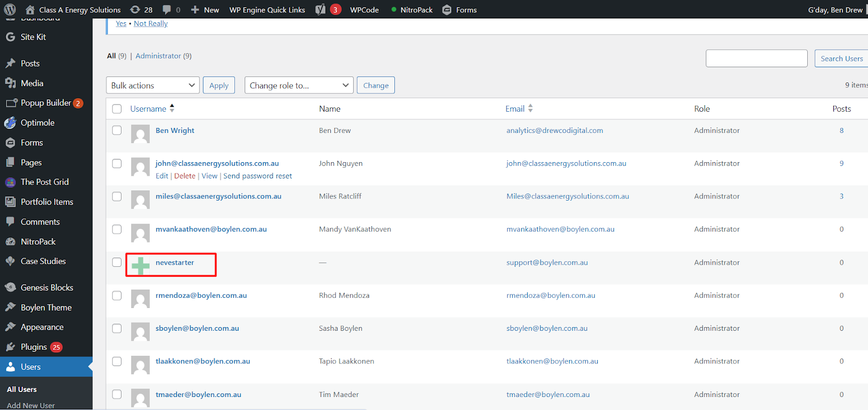
Task: Click the Popup Builder icon in sidebar
Action: (11, 102)
